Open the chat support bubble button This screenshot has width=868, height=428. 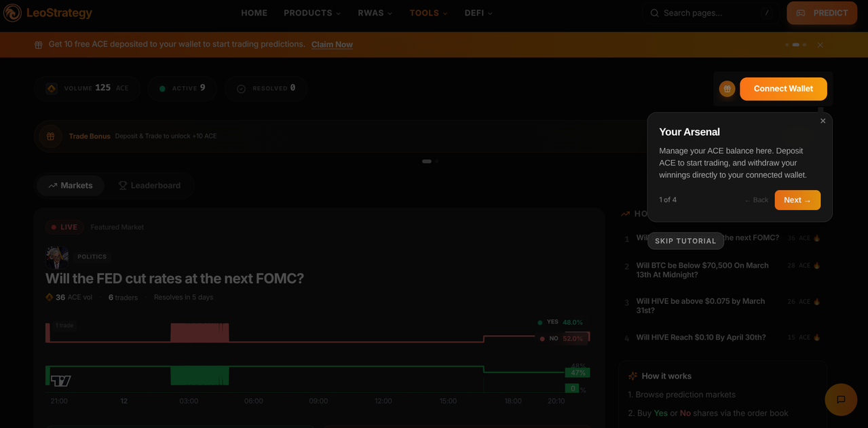841,400
